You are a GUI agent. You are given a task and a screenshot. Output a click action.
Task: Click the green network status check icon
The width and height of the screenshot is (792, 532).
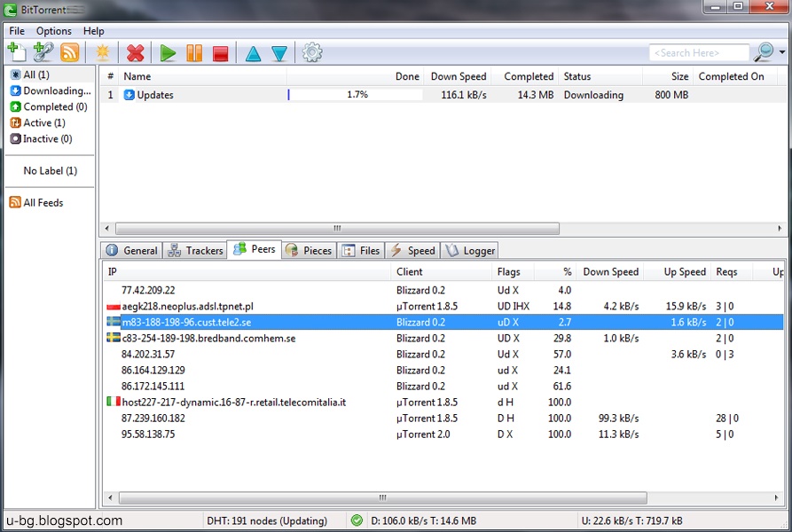pyautogui.click(x=357, y=520)
